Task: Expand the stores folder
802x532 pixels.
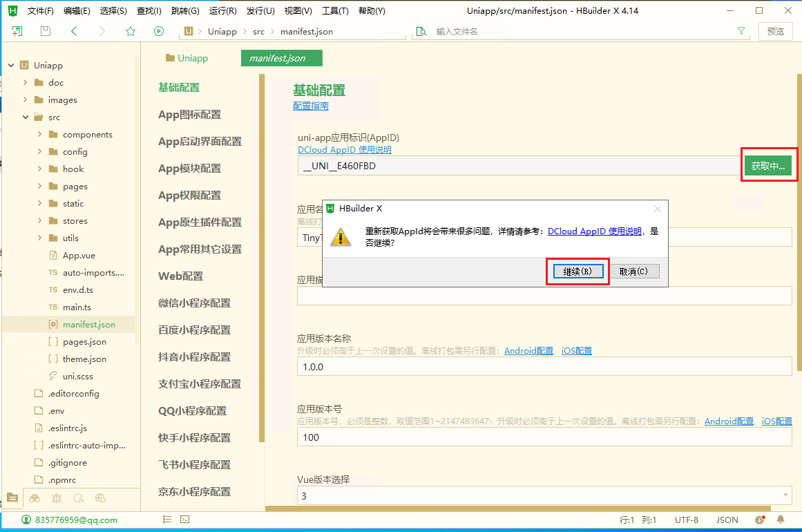Action: (x=39, y=221)
